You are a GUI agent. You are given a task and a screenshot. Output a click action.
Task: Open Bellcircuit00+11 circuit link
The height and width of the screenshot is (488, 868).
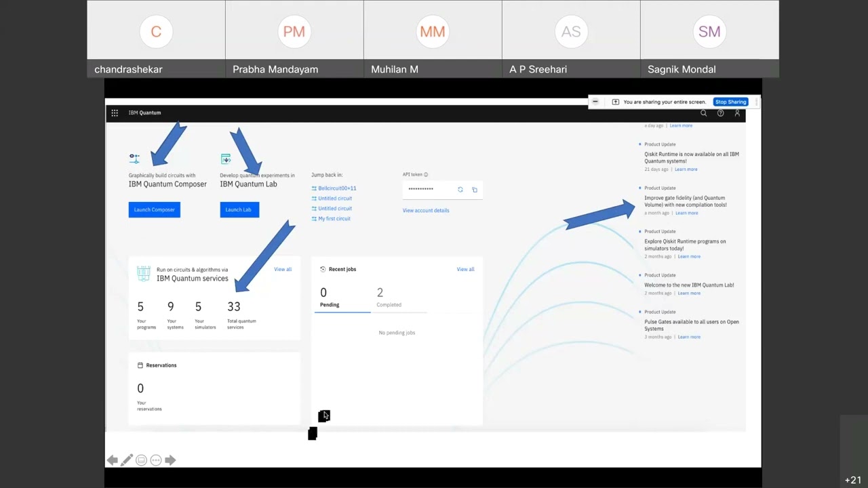click(337, 188)
